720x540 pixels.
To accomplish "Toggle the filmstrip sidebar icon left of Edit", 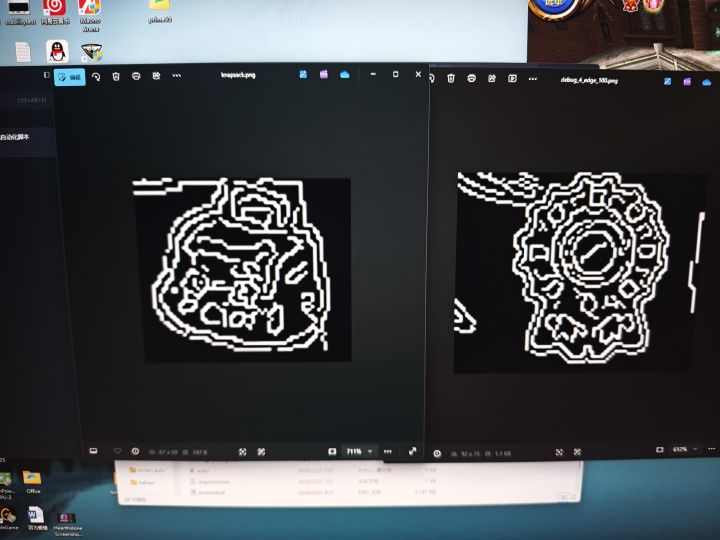I will coord(46,74).
